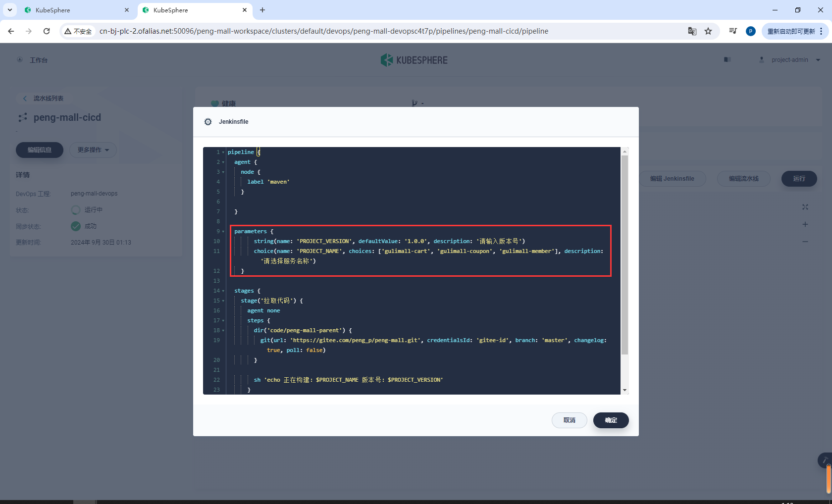Image resolution: width=832 pixels, height=504 pixels.
Task: Click the document icon beside project-admin
Action: [728, 60]
